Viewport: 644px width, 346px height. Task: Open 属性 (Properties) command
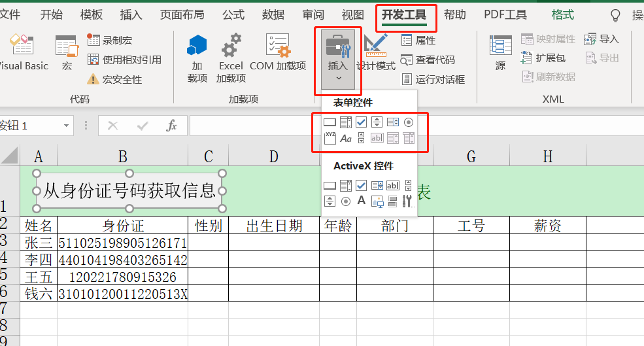tap(418, 41)
